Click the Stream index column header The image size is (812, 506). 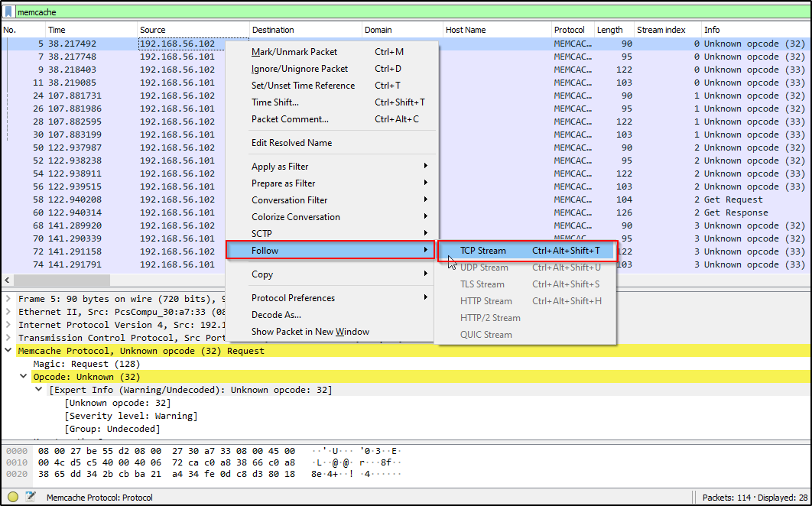pos(661,30)
